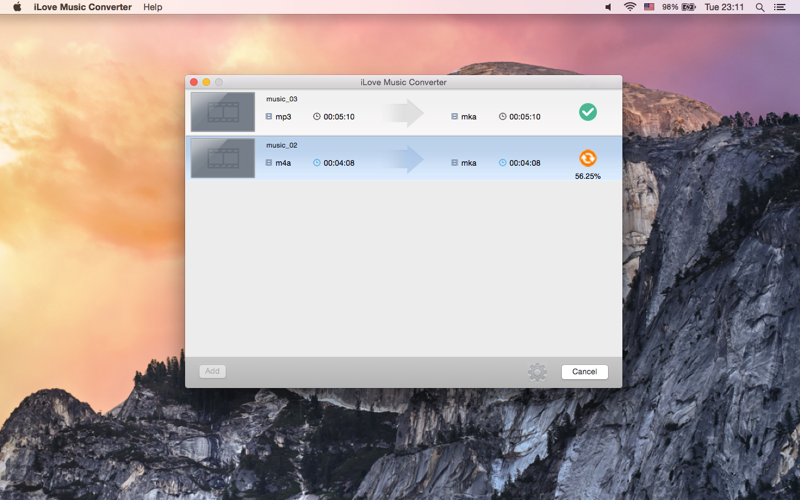Click the 98% battery percentage
This screenshot has height=500, width=800.
[x=670, y=7]
